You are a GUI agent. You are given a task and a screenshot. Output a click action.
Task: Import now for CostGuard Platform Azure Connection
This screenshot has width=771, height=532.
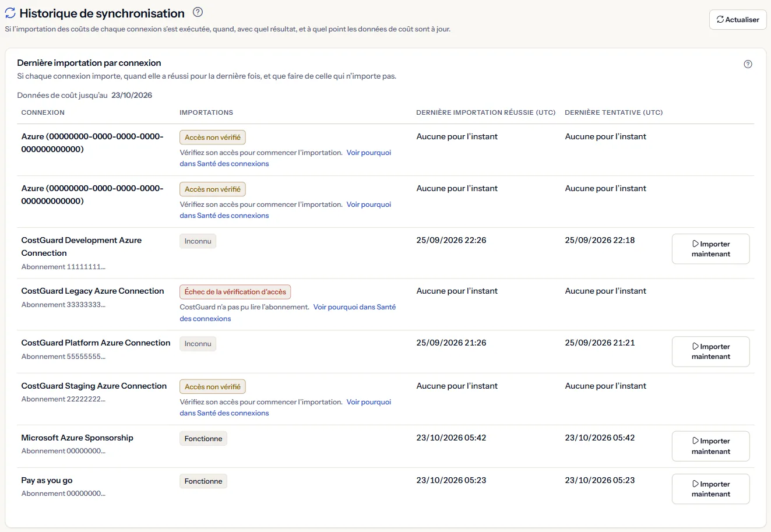(x=710, y=351)
